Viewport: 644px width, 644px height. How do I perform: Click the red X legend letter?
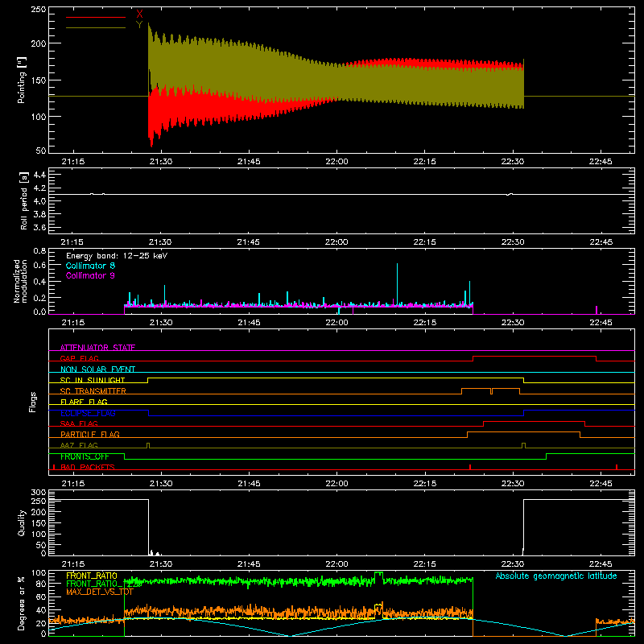tap(139, 14)
